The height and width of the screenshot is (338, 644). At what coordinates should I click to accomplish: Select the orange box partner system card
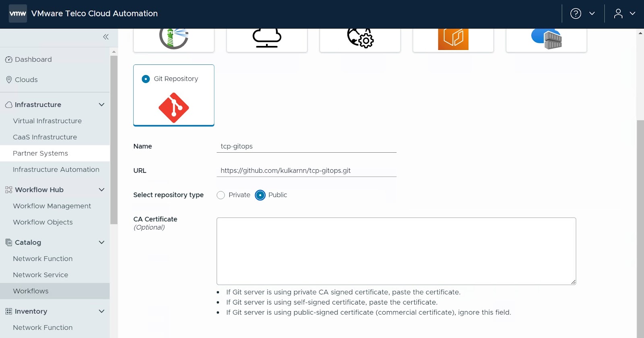point(453,40)
